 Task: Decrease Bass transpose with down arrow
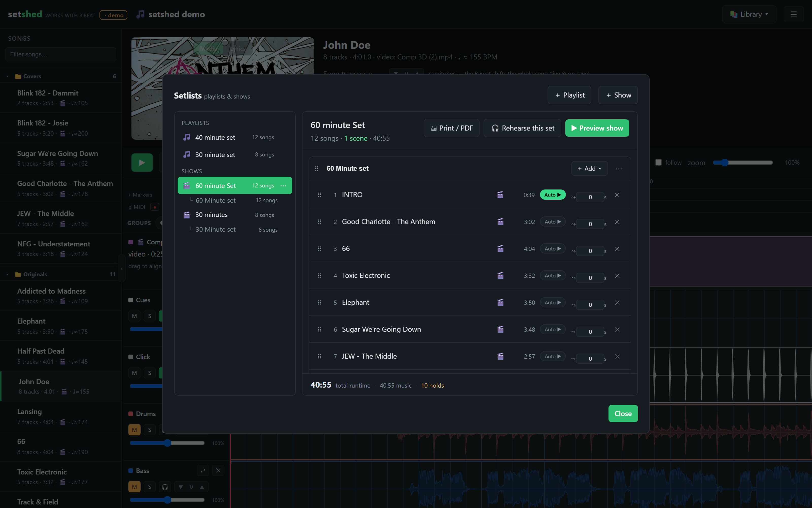coord(180,487)
